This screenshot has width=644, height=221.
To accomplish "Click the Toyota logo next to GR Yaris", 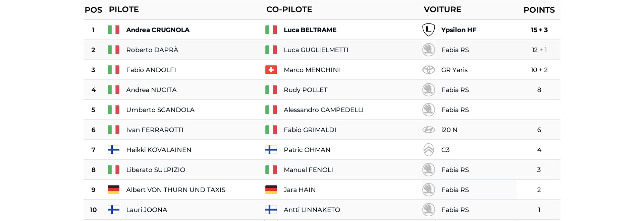I will point(428,70).
